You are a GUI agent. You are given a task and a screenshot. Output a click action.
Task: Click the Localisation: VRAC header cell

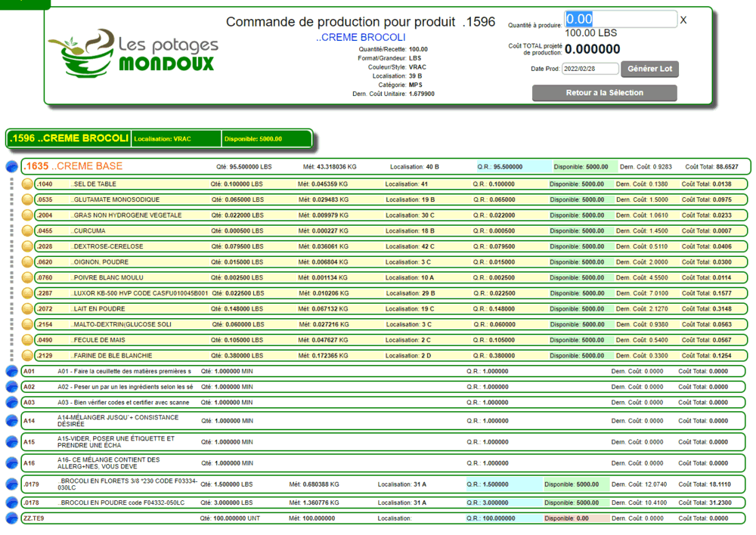click(176, 139)
